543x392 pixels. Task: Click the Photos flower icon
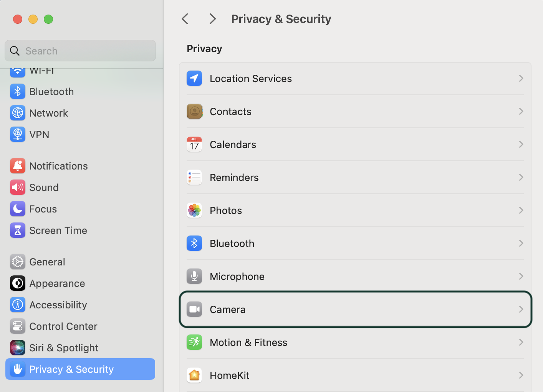[194, 211]
